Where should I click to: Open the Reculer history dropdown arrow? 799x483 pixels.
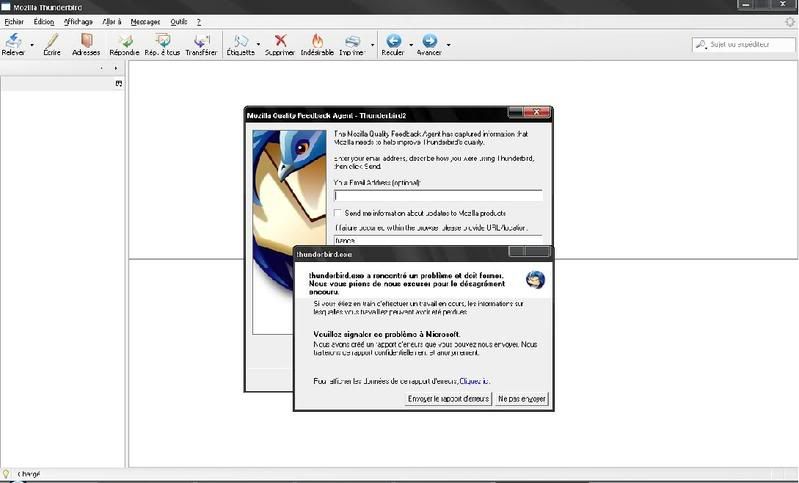click(x=411, y=45)
